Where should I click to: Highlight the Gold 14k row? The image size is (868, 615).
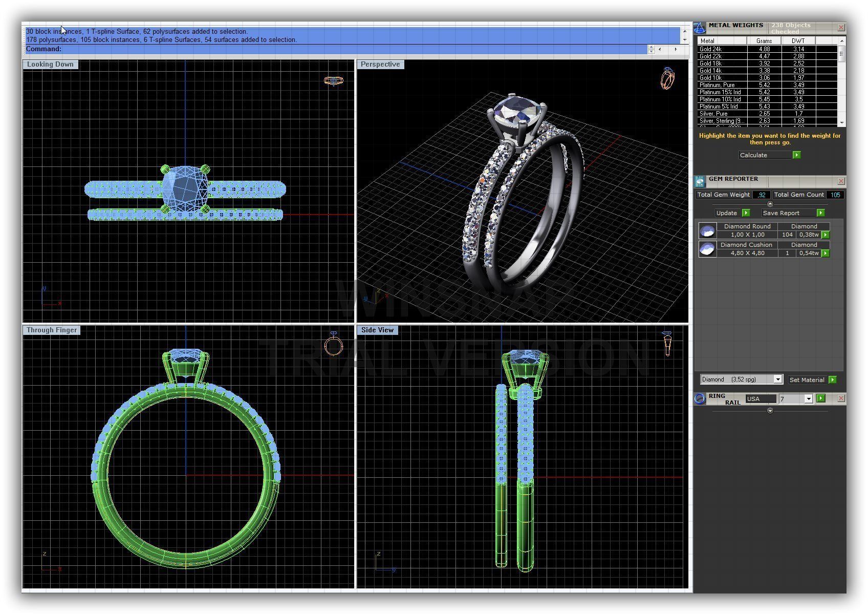point(767,71)
